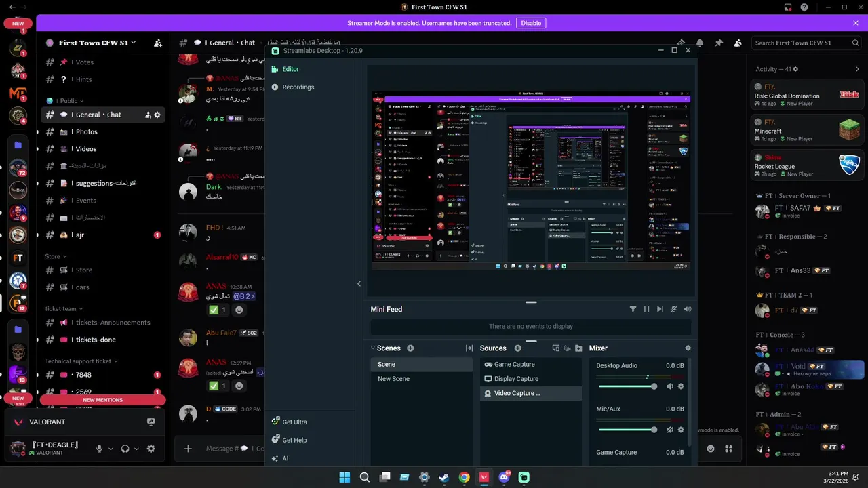Open FT server icon in sidebar

18,258
